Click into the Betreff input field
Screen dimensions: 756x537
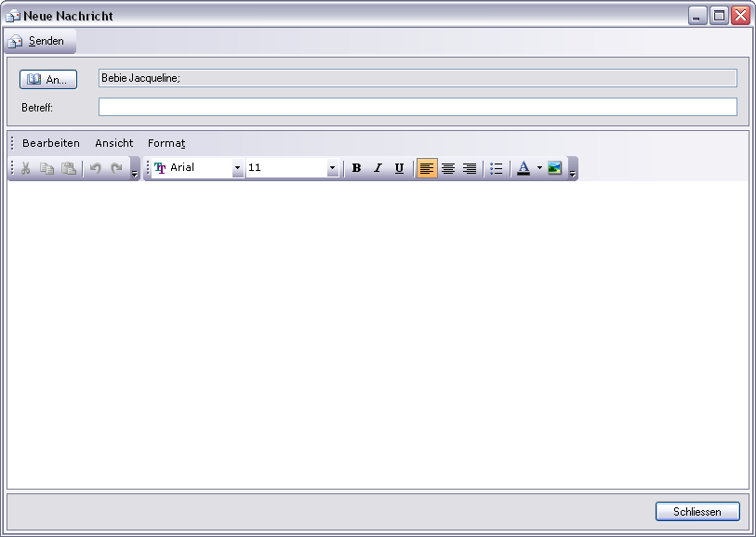click(x=418, y=107)
